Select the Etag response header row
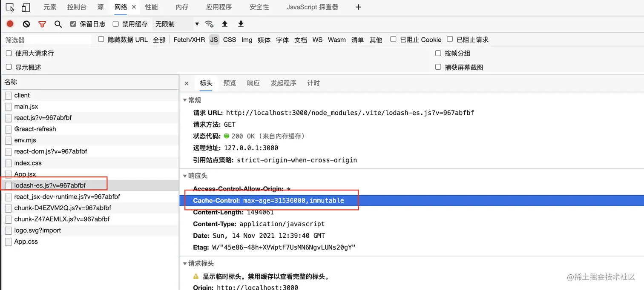Screen dimensions: 644x290 coord(411,247)
